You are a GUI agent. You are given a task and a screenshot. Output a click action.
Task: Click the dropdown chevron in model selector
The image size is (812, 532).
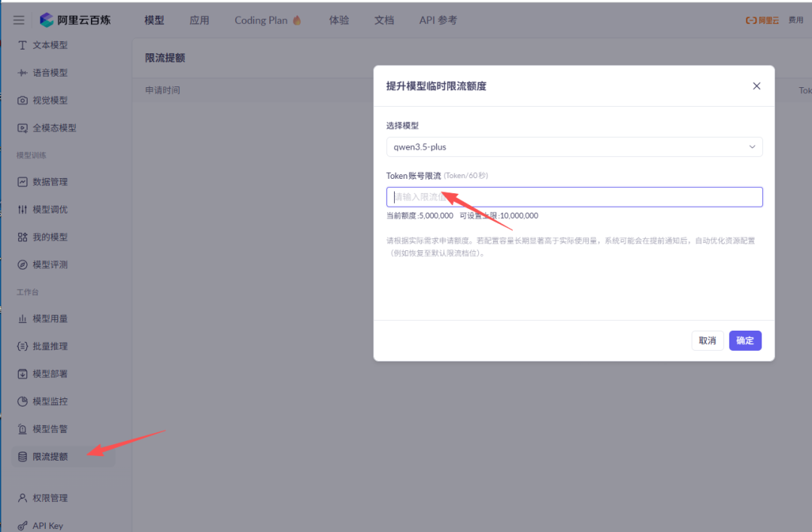752,147
